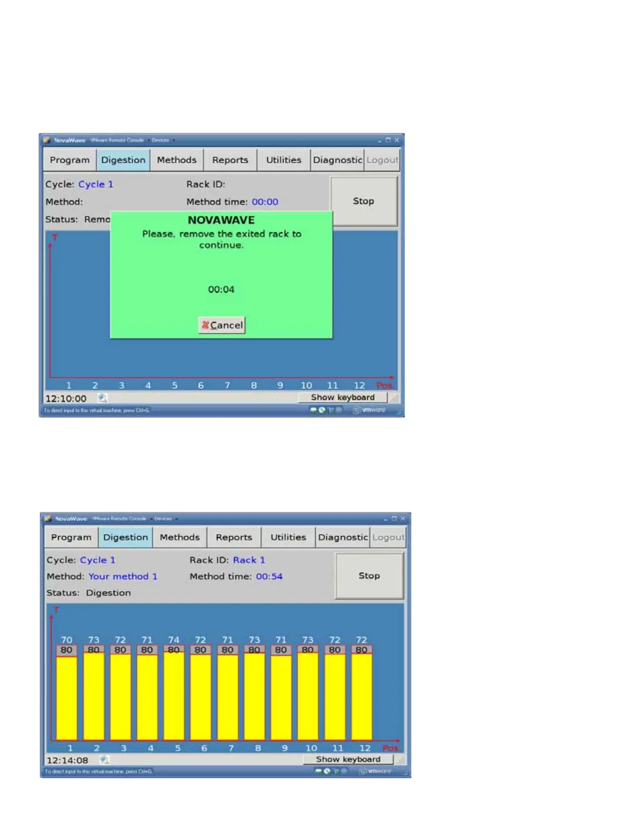Maximize the window showing the green NOVAWAVE dialog

(388, 140)
